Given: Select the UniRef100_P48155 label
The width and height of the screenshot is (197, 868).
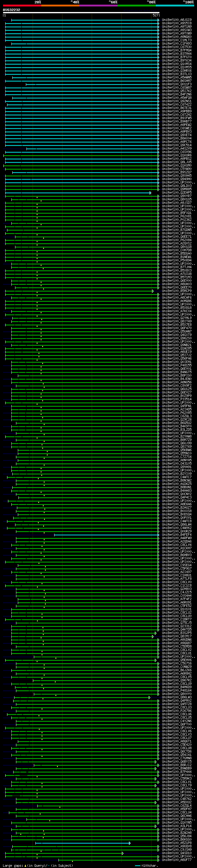Looking at the screenshot, I should (x=177, y=365).
